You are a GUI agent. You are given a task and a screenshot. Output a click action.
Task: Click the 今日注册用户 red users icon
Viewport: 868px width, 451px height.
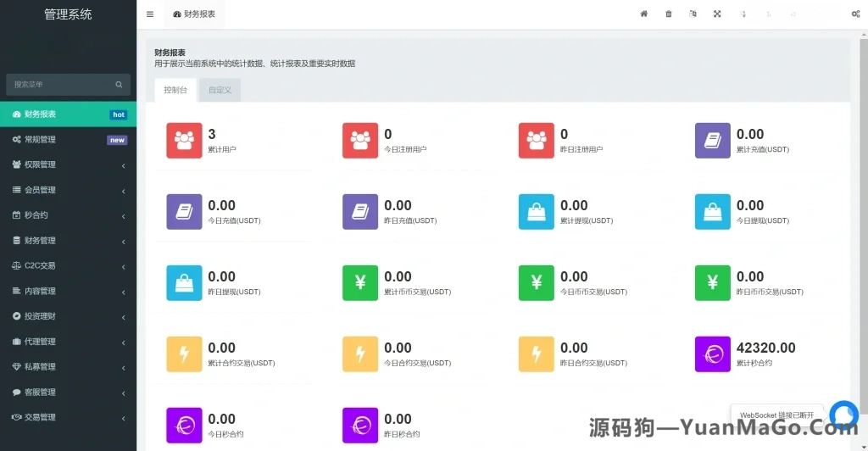click(x=360, y=141)
